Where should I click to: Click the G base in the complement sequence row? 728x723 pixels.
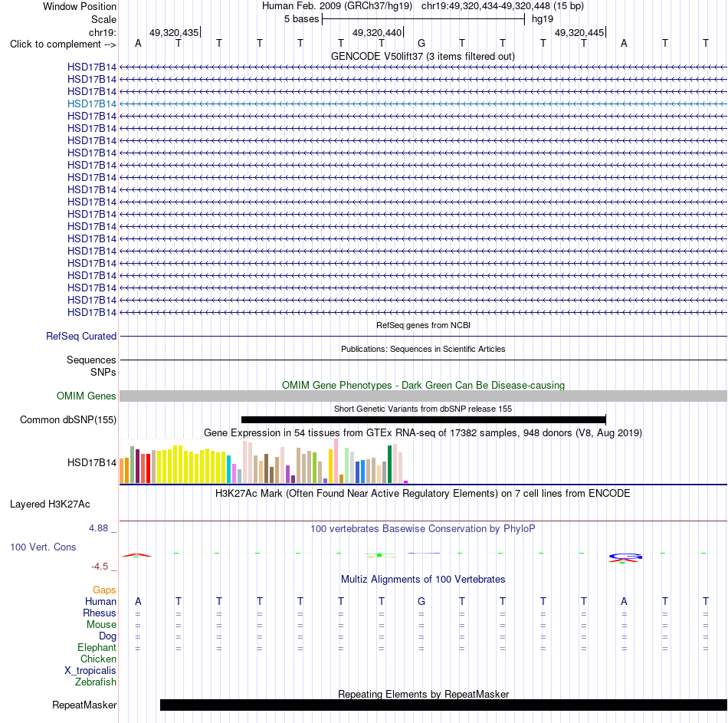(x=421, y=43)
